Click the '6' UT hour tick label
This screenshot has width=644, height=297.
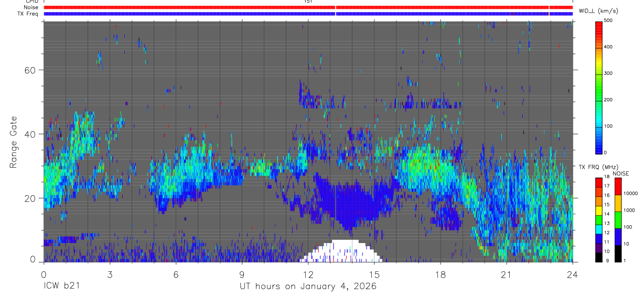(176, 274)
